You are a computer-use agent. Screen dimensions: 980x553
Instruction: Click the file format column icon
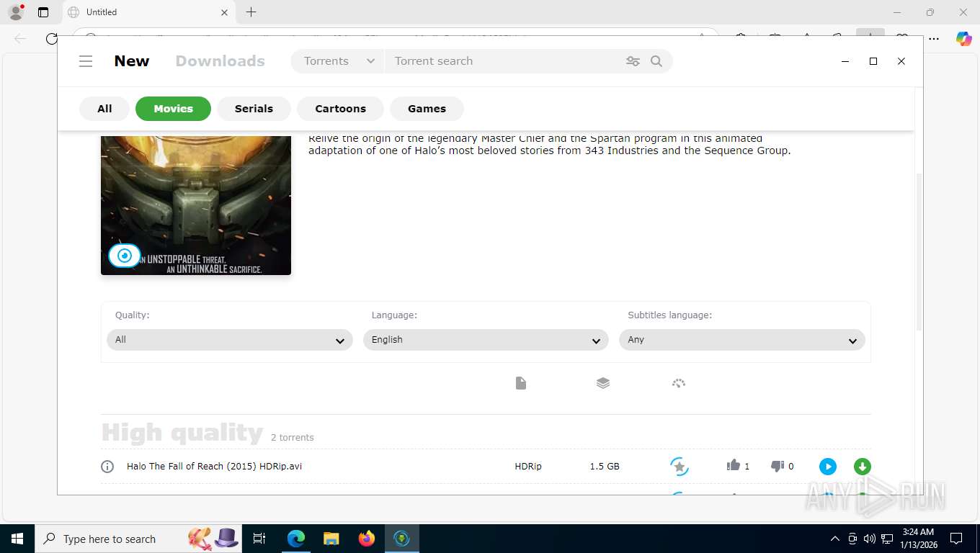click(521, 383)
